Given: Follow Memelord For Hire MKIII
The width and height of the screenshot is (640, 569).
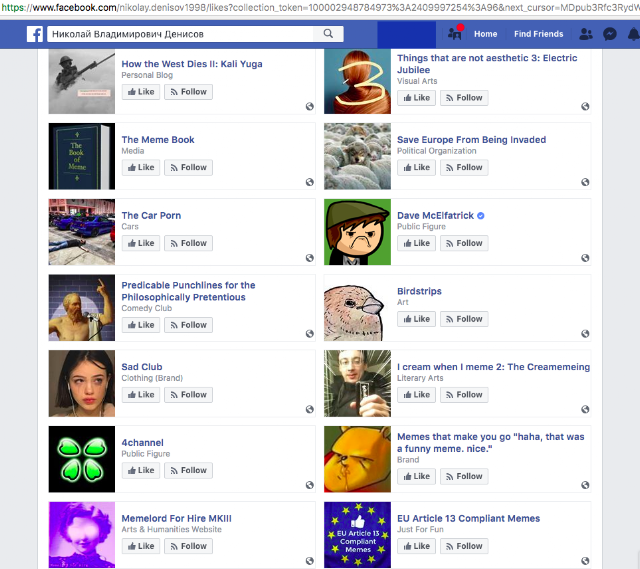Looking at the screenshot, I should (189, 546).
